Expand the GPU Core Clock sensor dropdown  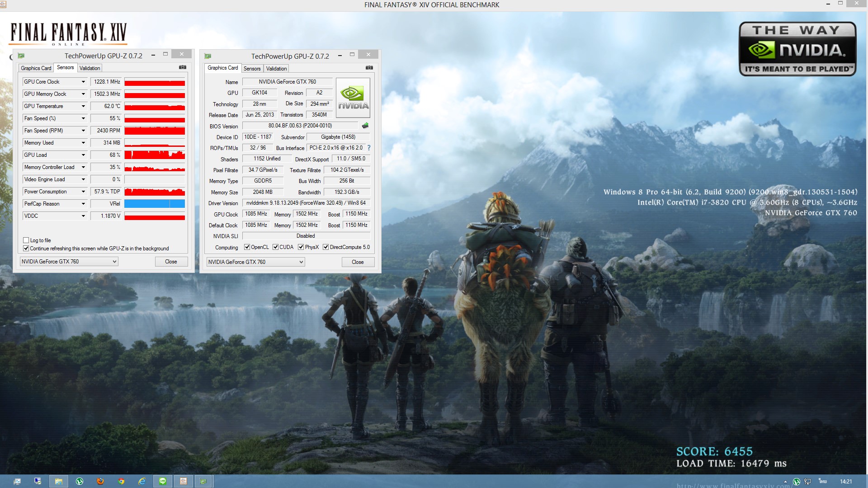click(x=83, y=82)
